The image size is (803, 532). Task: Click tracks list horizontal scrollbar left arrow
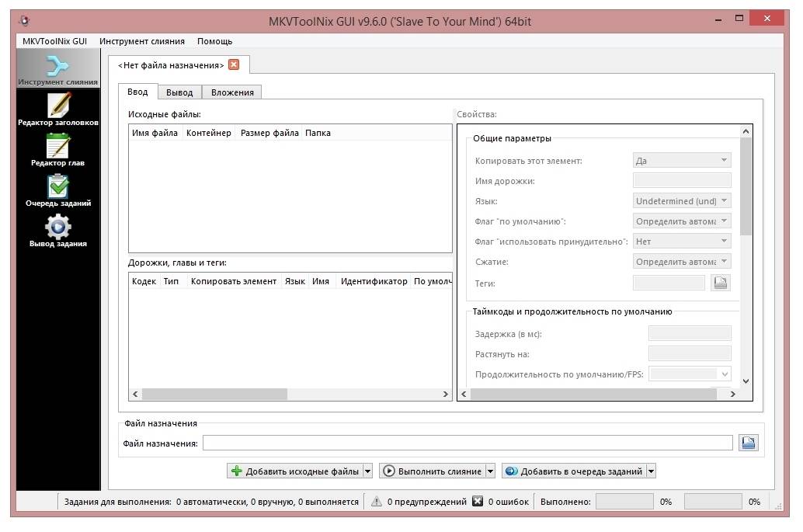tap(135, 394)
